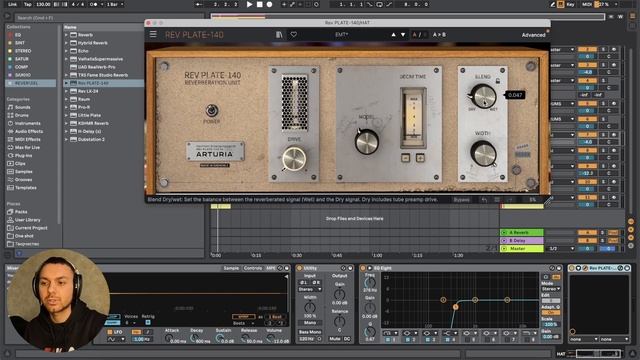Expand the Reverb browser item
Viewport: 640px width, 360px height.
[x=66, y=35]
